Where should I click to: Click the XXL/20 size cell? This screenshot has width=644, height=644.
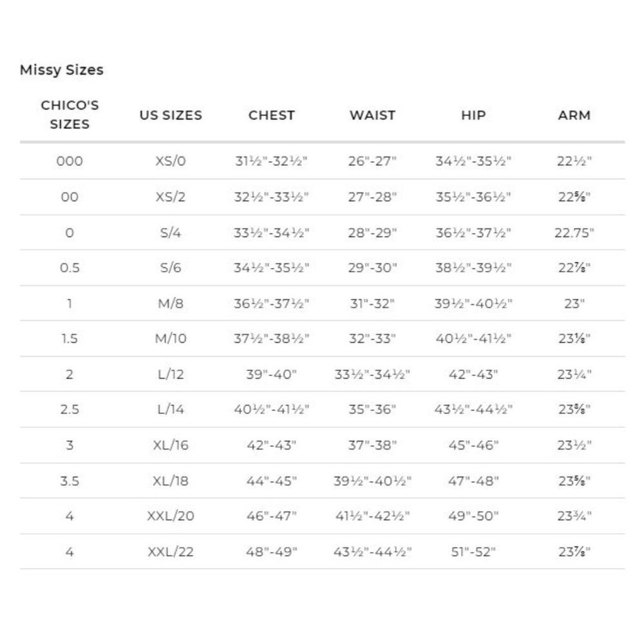(171, 516)
